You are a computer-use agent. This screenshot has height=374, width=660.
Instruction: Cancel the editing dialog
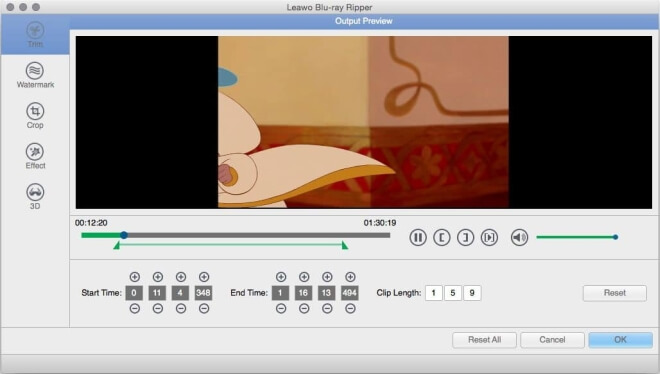click(x=552, y=340)
